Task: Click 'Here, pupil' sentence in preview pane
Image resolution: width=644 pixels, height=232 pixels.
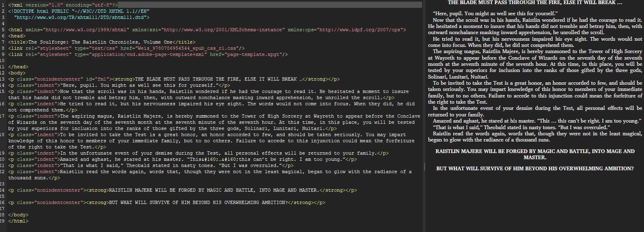Action: (495, 14)
